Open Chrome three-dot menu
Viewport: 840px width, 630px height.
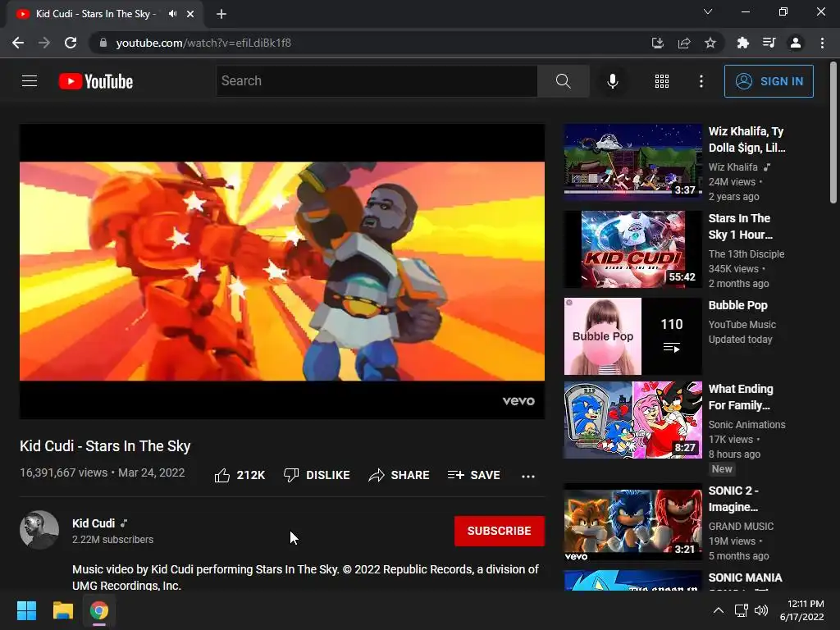tap(822, 43)
